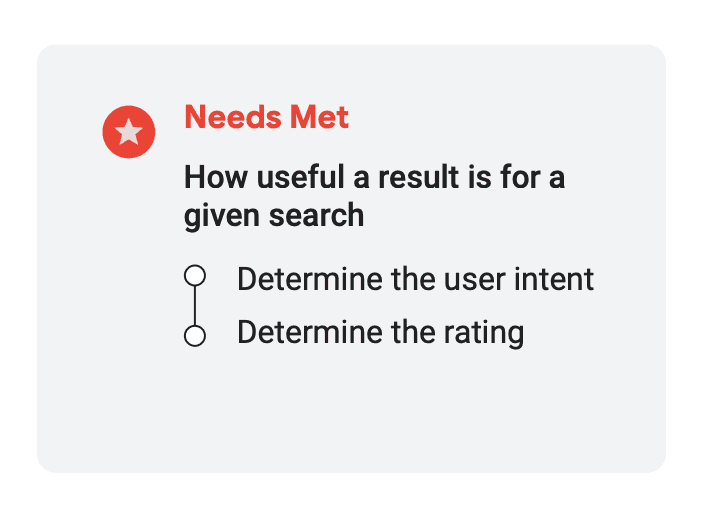Click empty gray card area below the steps
The width and height of the screenshot is (712, 520).
[351, 411]
